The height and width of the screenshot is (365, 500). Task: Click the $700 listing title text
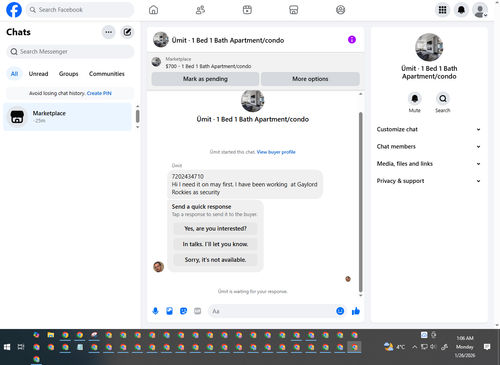208,66
